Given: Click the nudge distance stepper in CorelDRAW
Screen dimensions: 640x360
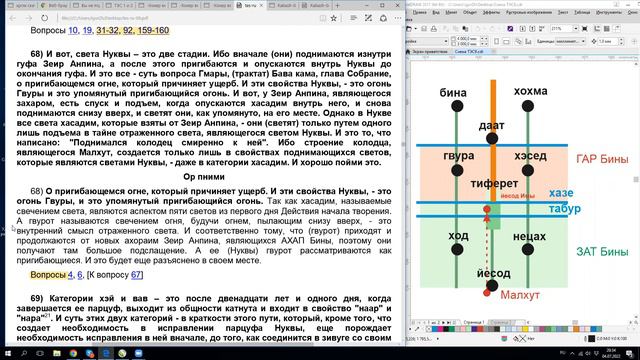Looking at the screenshot, I should pos(621,41).
